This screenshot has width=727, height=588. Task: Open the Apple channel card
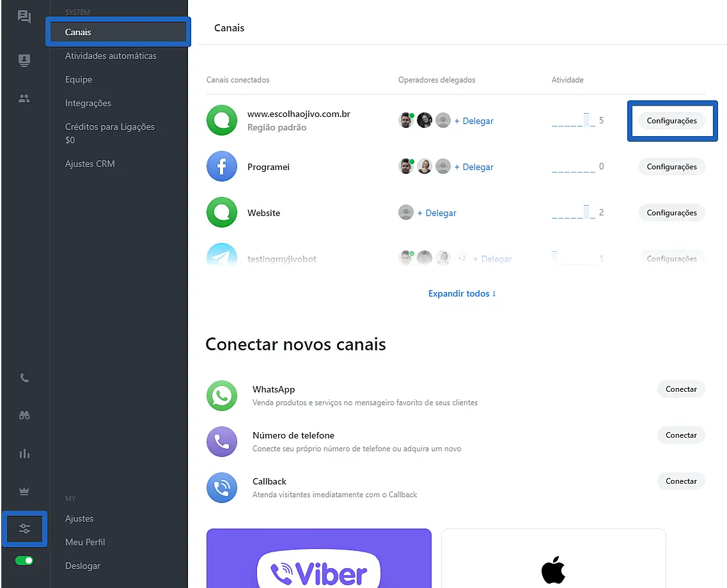[x=554, y=559]
